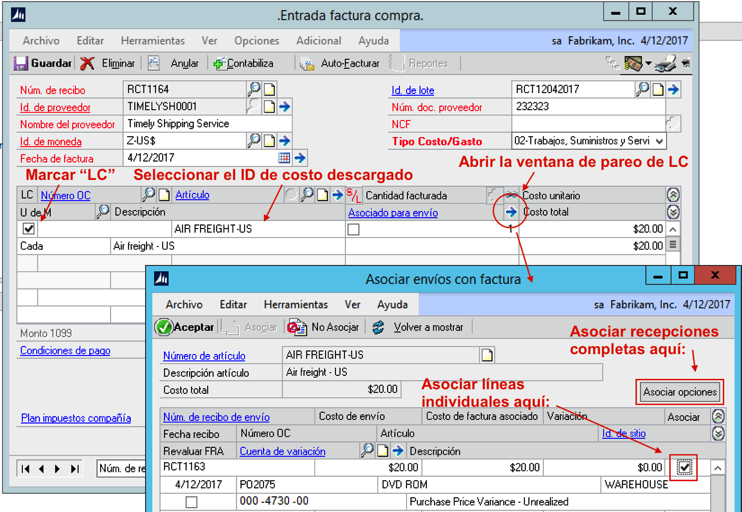Click lookup magnifier beside Número OC header

point(149,194)
